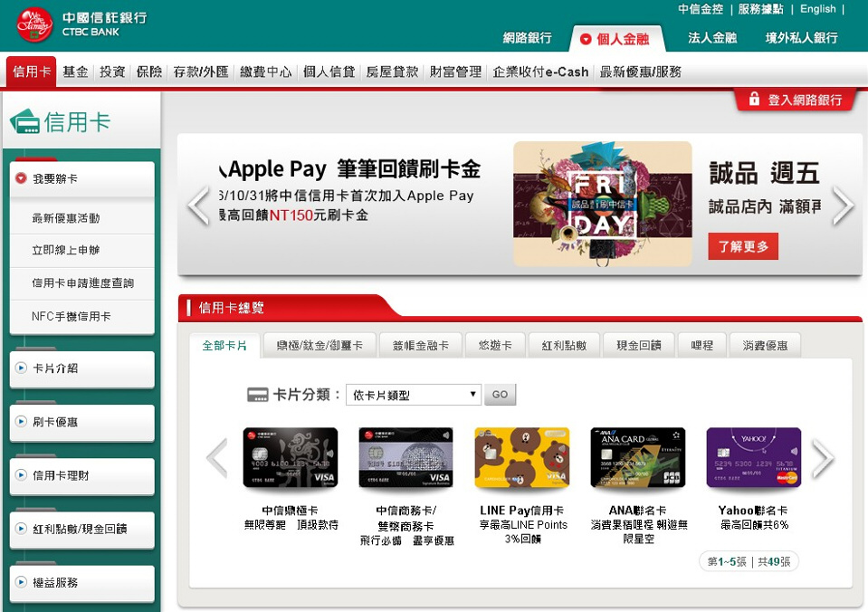868x612 pixels.
Task: Click the 誠品 Friday banner image
Action: click(x=602, y=204)
